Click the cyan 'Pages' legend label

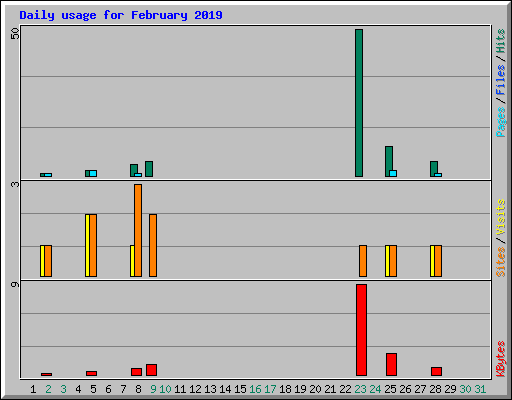pyautogui.click(x=501, y=122)
